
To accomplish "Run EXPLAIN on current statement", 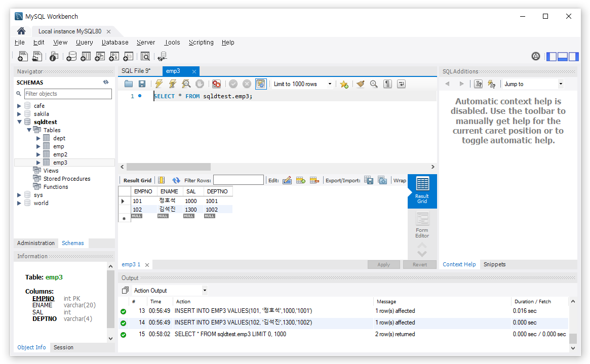I will coord(186,84).
